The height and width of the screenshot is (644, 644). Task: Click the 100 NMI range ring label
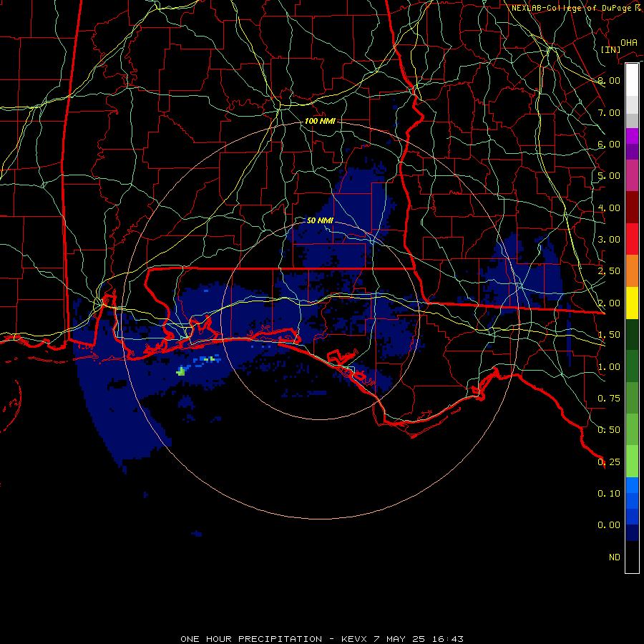coord(320,121)
